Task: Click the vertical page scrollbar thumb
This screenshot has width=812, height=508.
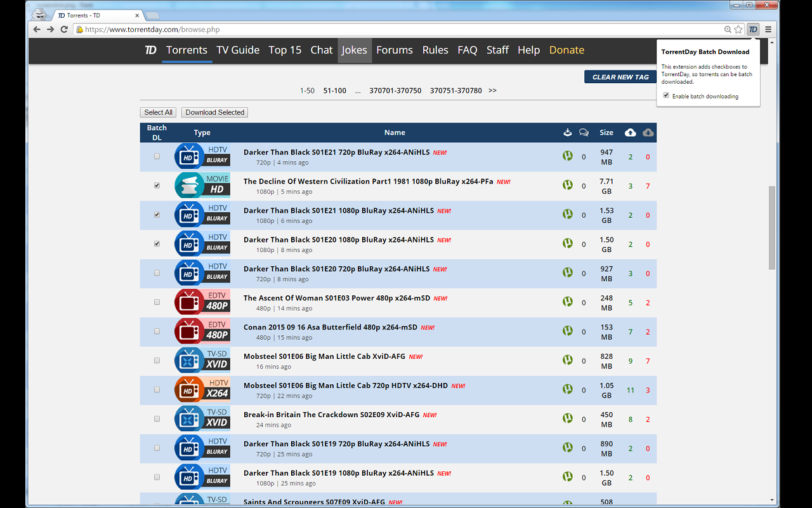Action: [772, 227]
